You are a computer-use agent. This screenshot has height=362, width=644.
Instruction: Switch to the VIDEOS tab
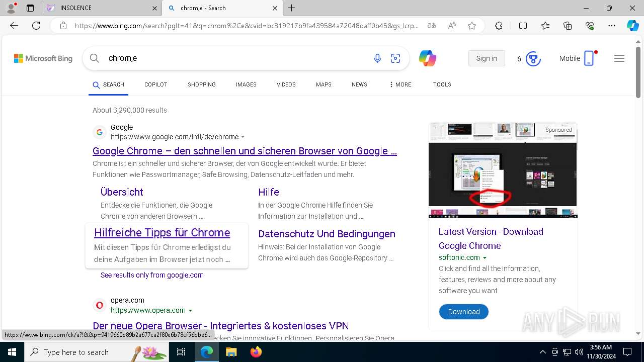(x=286, y=84)
